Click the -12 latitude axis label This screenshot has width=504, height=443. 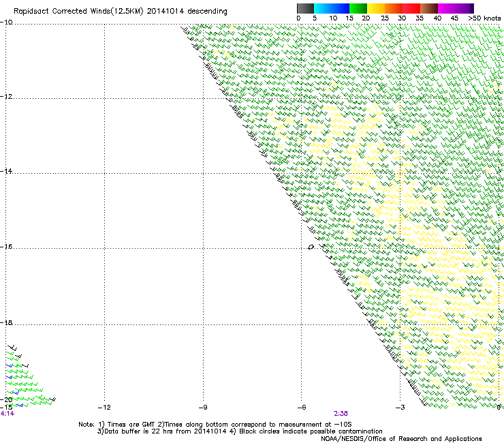click(6, 97)
